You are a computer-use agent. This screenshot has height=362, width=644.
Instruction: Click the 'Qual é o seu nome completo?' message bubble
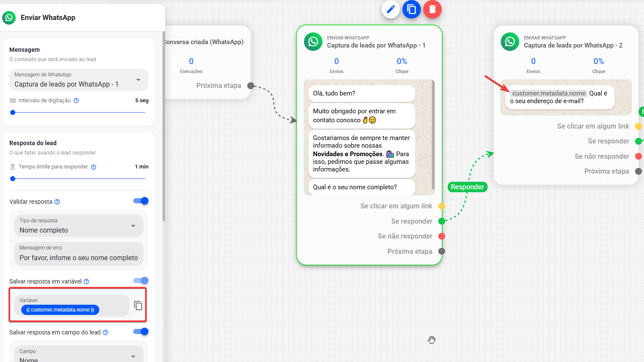[x=362, y=187]
